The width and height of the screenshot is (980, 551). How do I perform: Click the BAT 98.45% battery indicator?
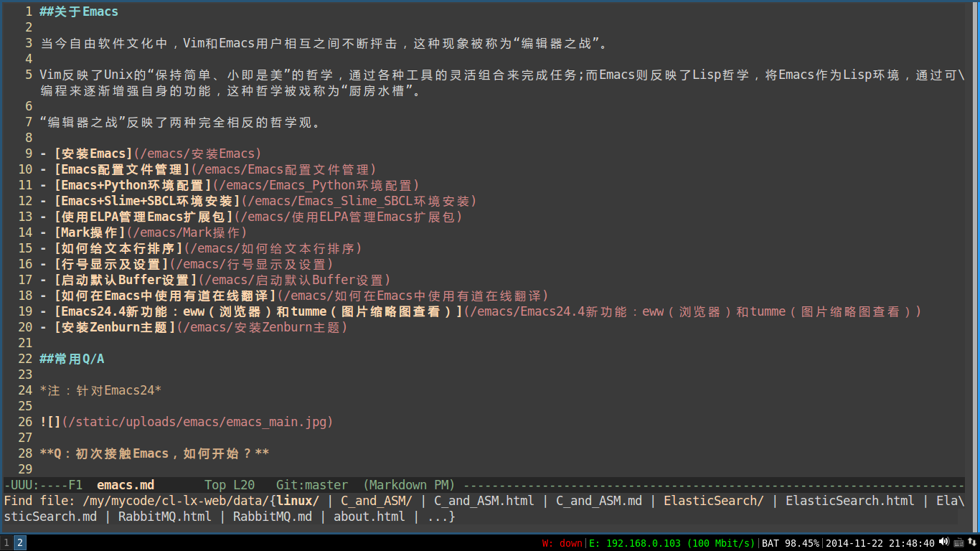(x=790, y=543)
